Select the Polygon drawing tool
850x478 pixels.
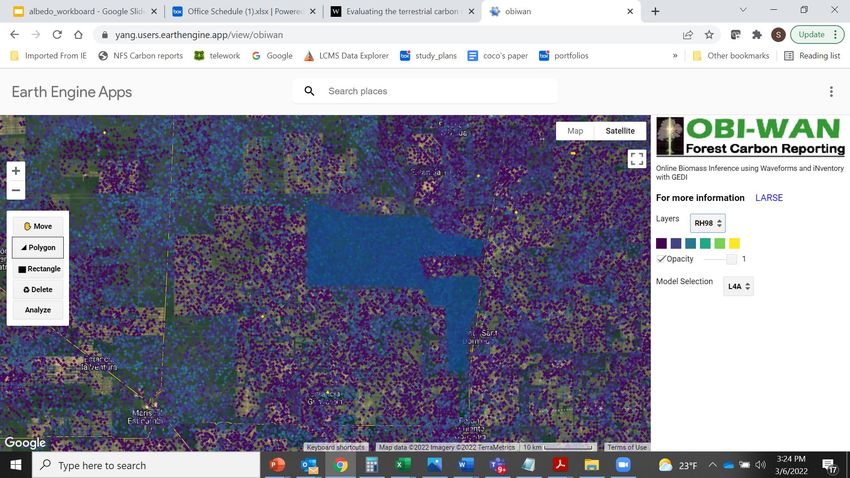pyautogui.click(x=38, y=247)
